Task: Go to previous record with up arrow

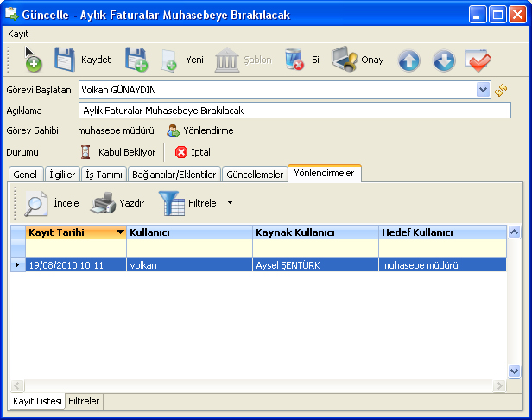Action: point(409,60)
